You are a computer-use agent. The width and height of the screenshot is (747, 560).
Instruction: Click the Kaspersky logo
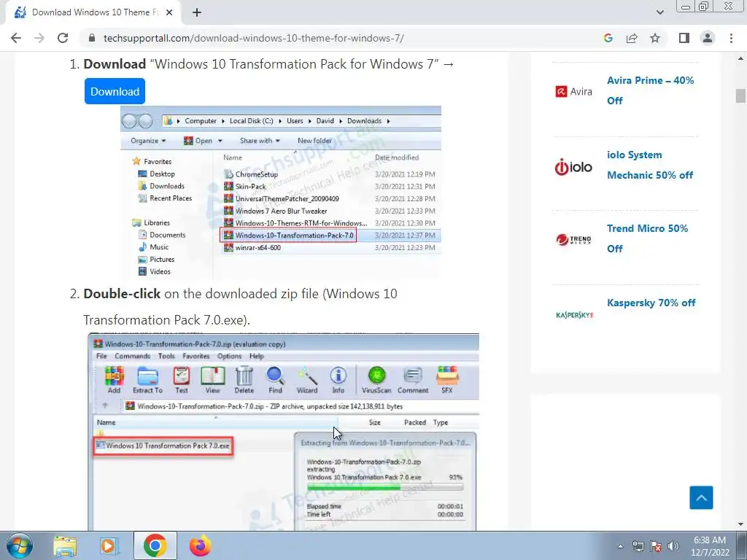coord(575,315)
